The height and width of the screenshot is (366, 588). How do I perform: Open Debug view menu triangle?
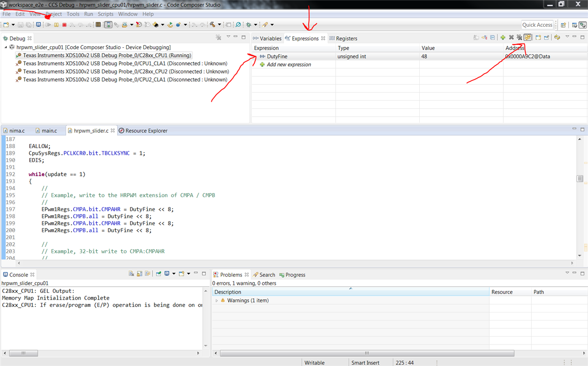pos(228,36)
